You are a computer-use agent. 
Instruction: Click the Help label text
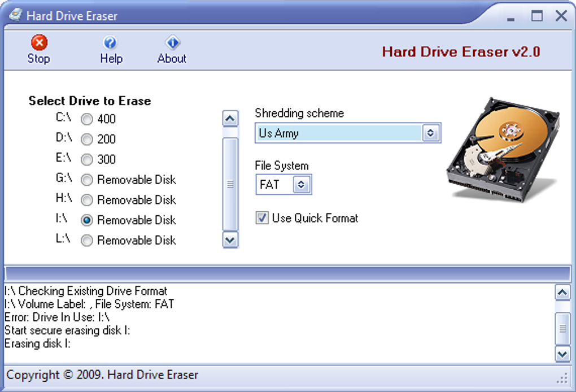[x=111, y=58]
